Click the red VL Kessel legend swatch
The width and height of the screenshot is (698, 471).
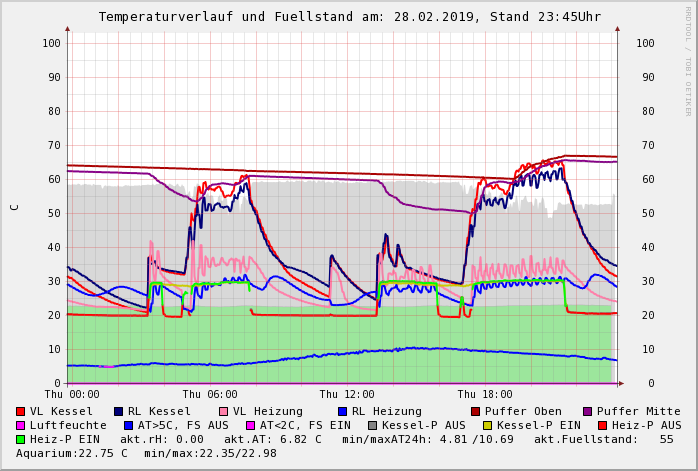[x=21, y=412]
